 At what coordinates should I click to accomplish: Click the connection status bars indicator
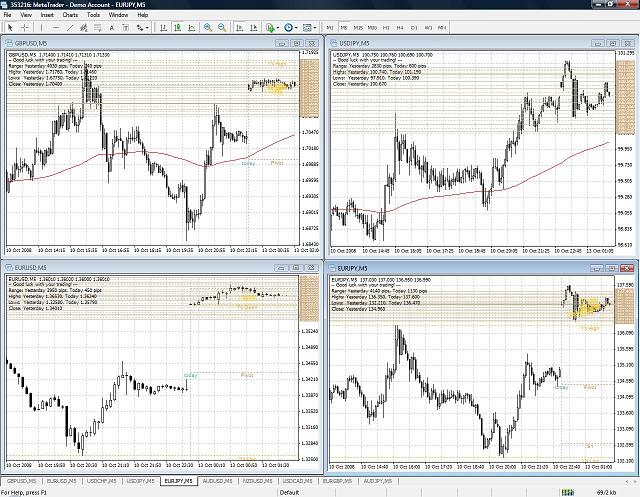568,493
